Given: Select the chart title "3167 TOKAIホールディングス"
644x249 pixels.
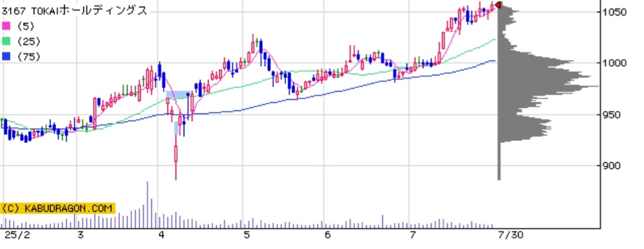Looking at the screenshot, I should click(x=74, y=11).
